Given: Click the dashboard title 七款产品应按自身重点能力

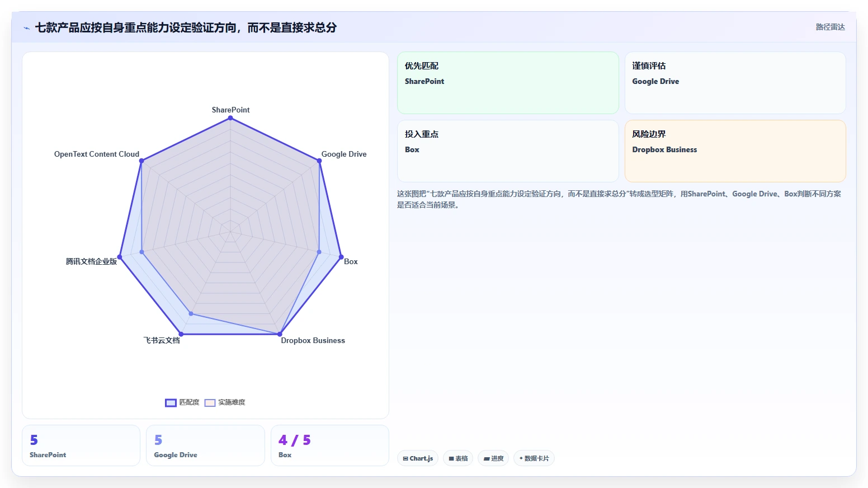Looking at the screenshot, I should coord(186,27).
